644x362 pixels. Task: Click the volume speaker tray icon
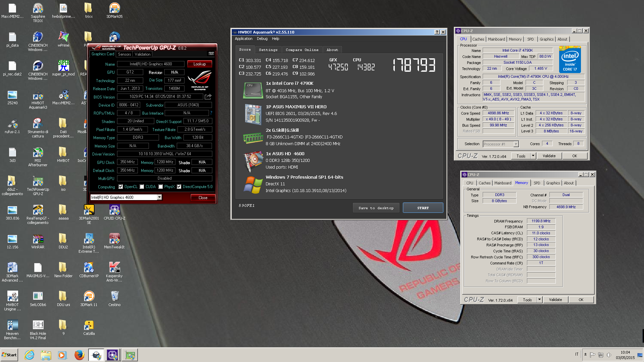(609, 355)
